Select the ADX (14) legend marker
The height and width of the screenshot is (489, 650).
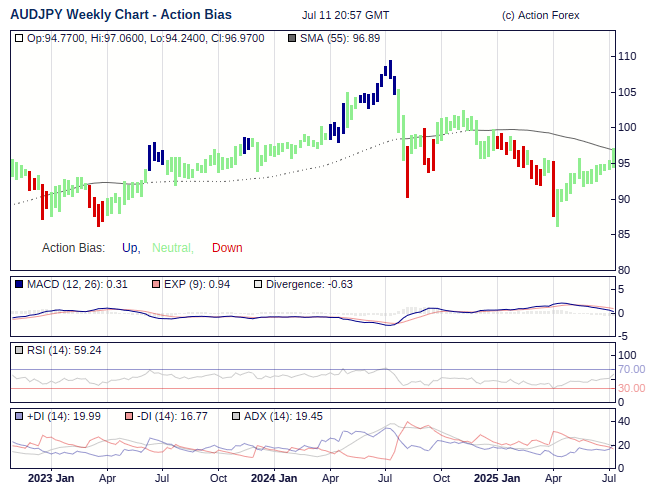pyautogui.click(x=236, y=416)
